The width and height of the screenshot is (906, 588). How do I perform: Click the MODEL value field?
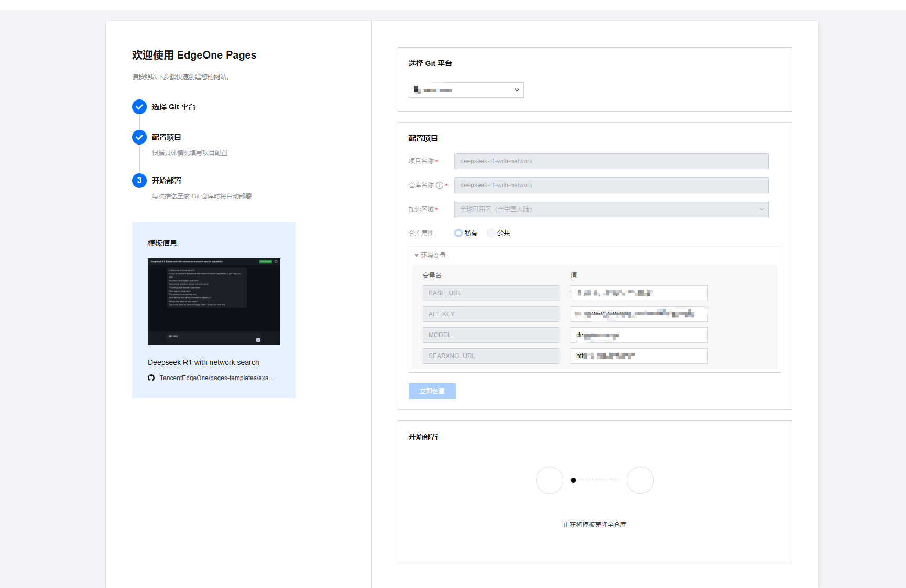(x=639, y=335)
